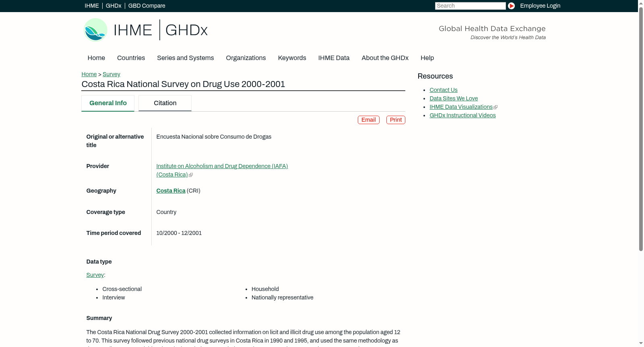The image size is (644, 347).
Task: Click Home breadcrumb link
Action: pyautogui.click(x=89, y=74)
